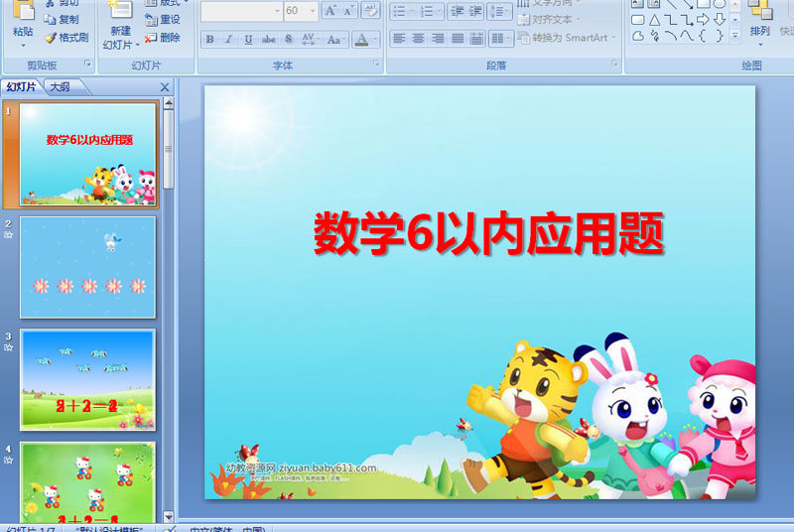Screen dimensions: 794x532
Task: Switch to the 大纲 outline tab
Action: click(x=61, y=87)
